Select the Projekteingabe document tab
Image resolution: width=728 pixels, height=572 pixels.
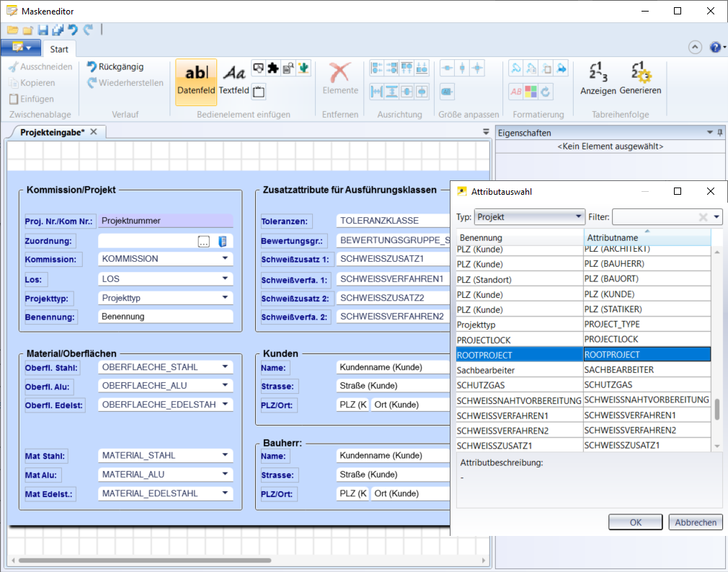53,132
